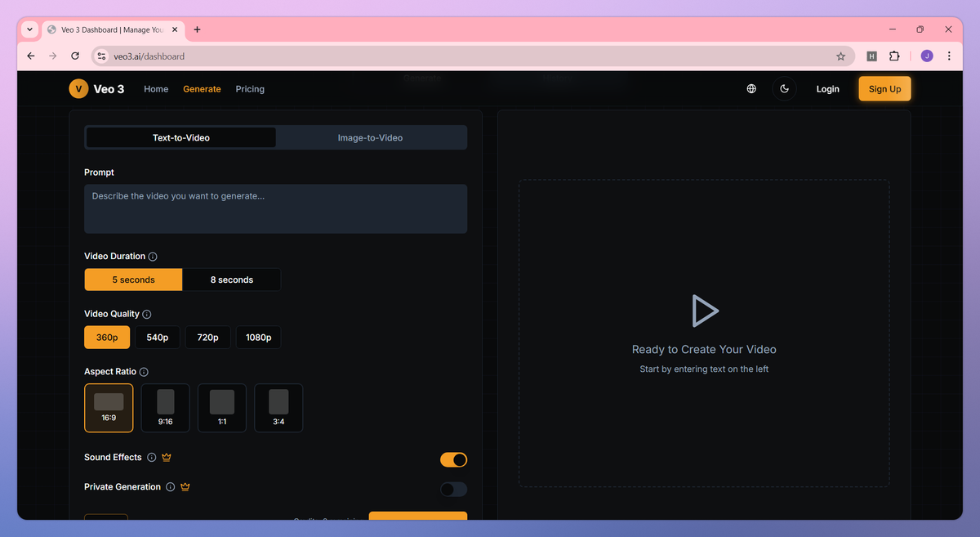
Task: Click the Private Generation crown icon
Action: tap(185, 487)
